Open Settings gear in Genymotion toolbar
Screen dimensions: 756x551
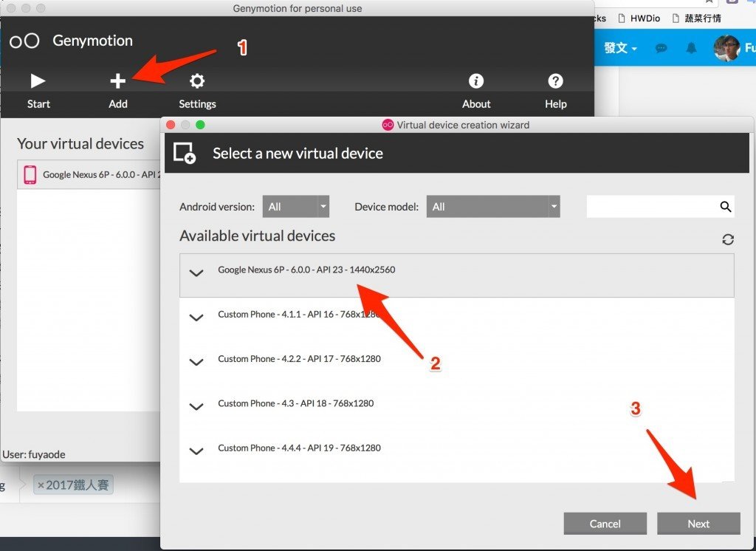pos(197,81)
